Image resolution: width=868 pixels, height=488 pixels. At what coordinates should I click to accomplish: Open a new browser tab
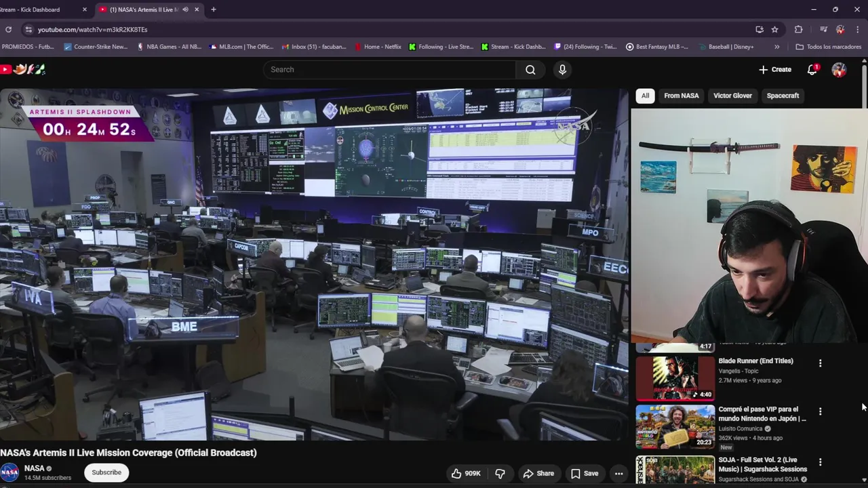213,9
